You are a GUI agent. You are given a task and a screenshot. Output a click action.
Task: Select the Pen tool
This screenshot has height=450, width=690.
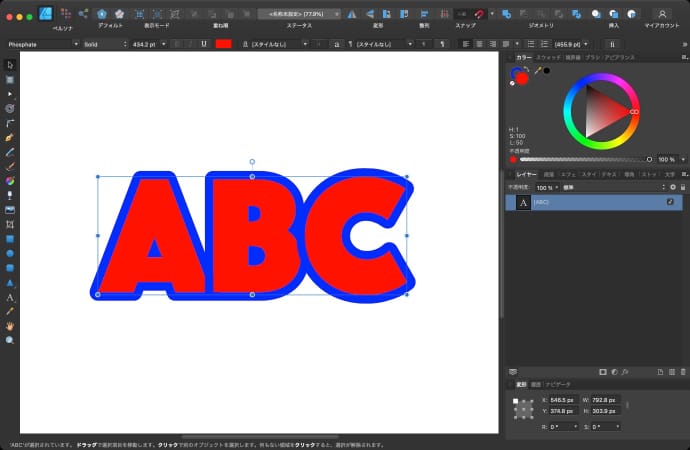pyautogui.click(x=10, y=136)
